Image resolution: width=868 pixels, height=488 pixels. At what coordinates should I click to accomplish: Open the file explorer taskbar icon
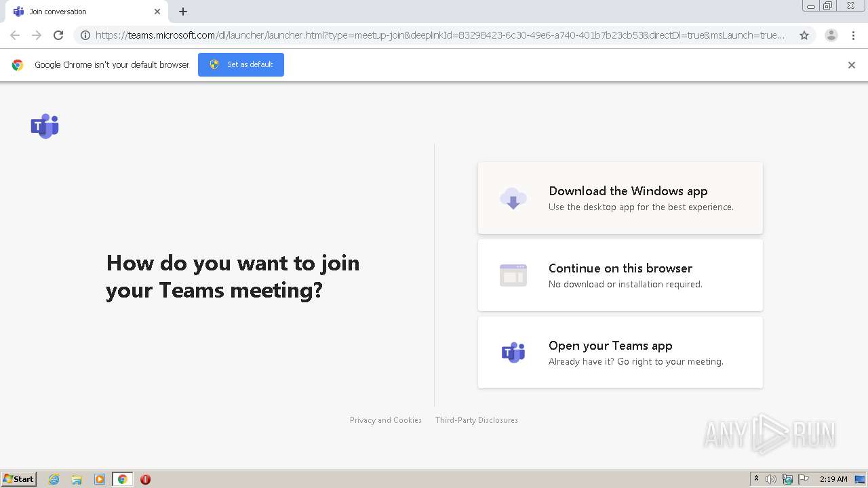point(77,479)
